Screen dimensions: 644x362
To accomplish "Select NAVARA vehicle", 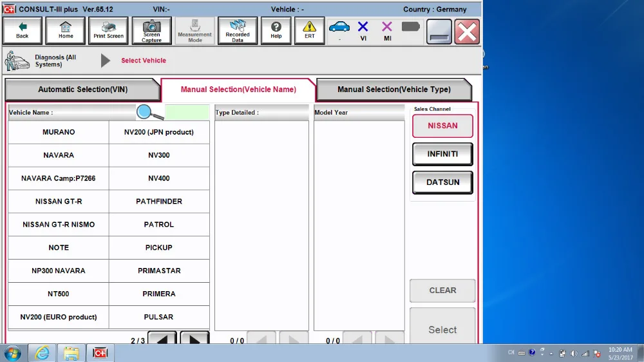I will [x=59, y=155].
